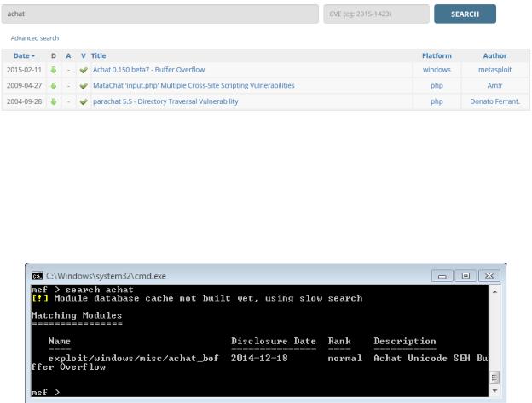Maximize the cmd.exe window

[465, 276]
